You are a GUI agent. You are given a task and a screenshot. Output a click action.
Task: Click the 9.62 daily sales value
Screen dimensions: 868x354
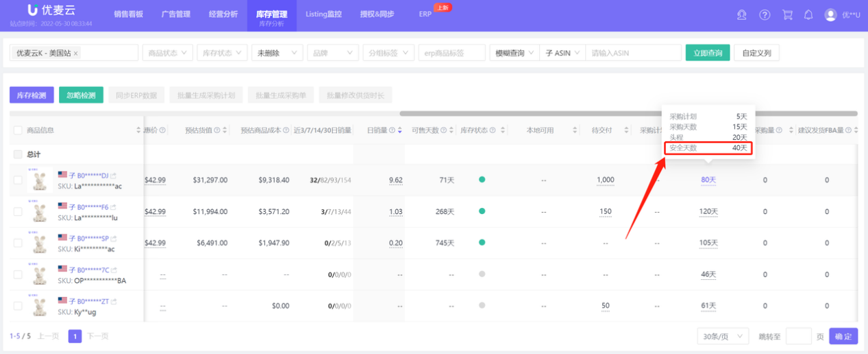coord(395,180)
